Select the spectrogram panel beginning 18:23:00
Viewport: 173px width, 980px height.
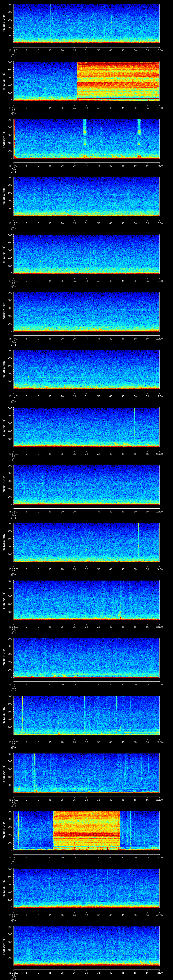tap(86, 543)
